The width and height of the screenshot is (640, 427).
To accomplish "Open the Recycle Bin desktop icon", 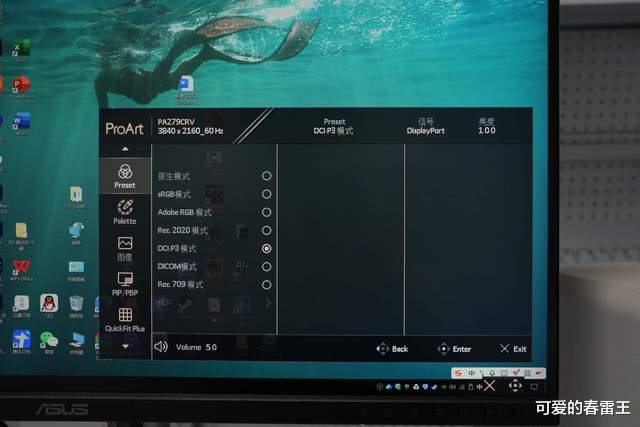I will point(76,304).
